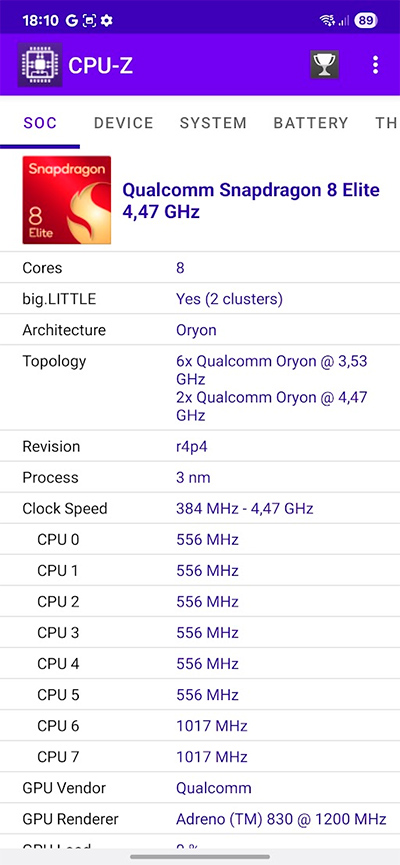Tap the Google G status icon
The width and height of the screenshot is (400, 865).
point(71,21)
